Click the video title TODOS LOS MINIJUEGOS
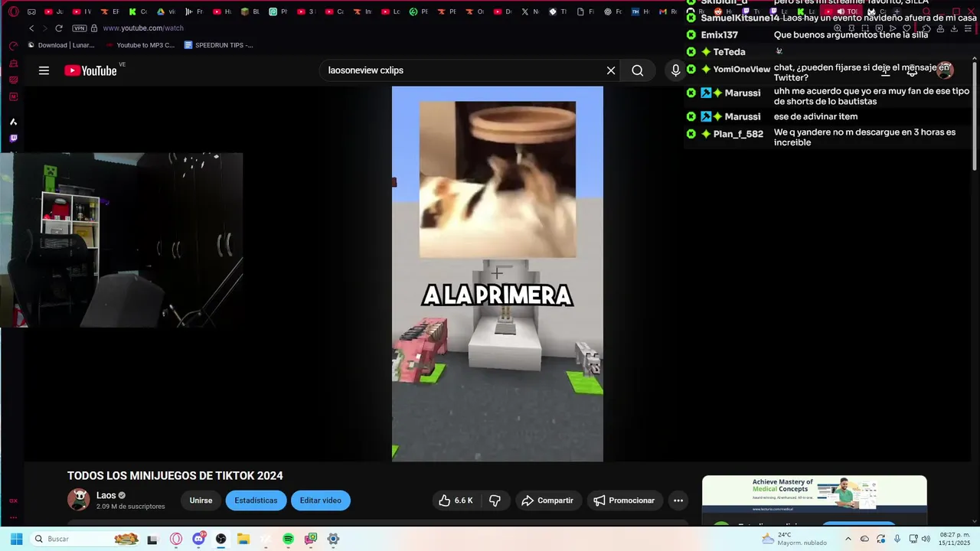The width and height of the screenshot is (980, 551). pos(175,476)
